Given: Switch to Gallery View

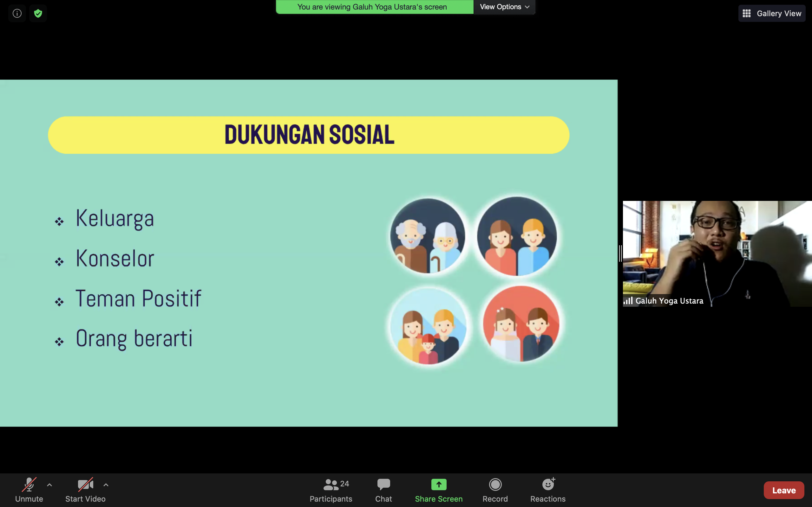Looking at the screenshot, I should pos(772,13).
